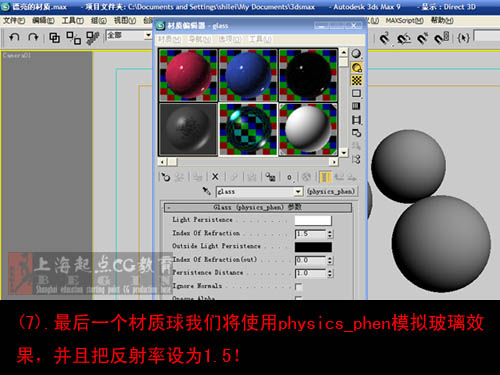Screen dimensions: 500x375
Task: Click the white Light Persistence color swatch
Action: click(x=313, y=220)
